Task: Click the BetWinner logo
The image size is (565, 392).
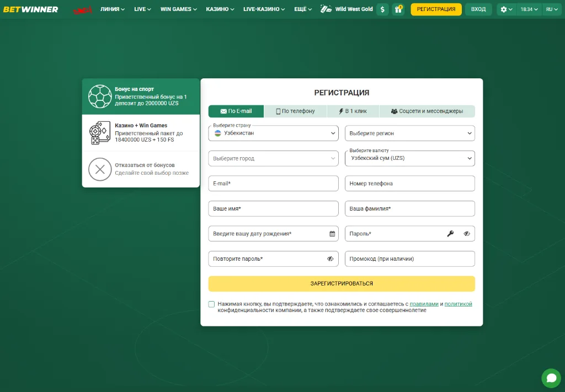Action: 31,9
